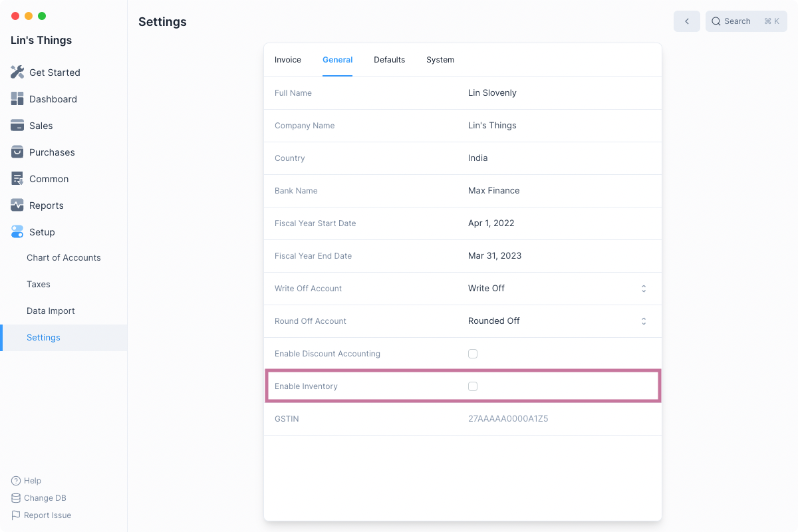The image size is (798, 532).
Task: Open Dashboard via its sidebar icon
Action: [x=17, y=99]
